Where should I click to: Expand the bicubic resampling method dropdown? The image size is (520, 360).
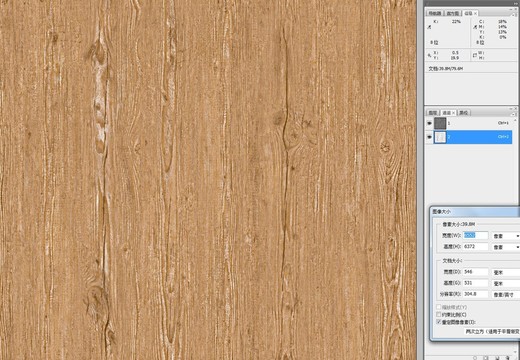pyautogui.click(x=492, y=331)
